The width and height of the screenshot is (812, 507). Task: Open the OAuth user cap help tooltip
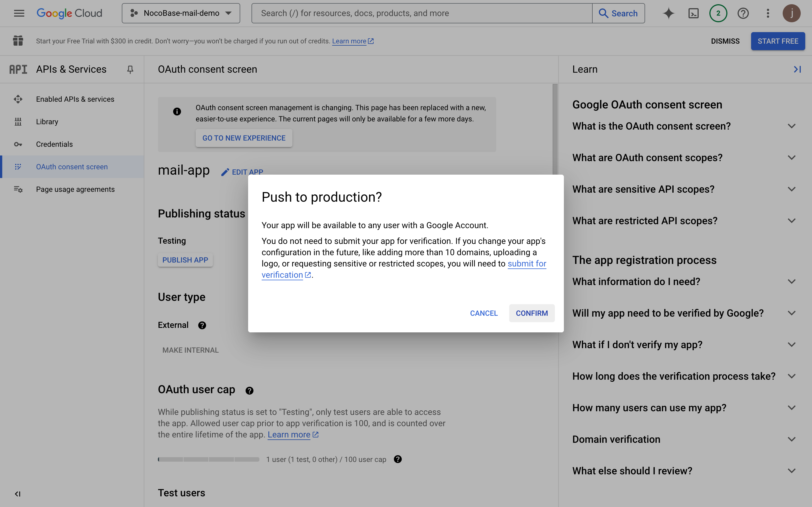pyautogui.click(x=249, y=390)
